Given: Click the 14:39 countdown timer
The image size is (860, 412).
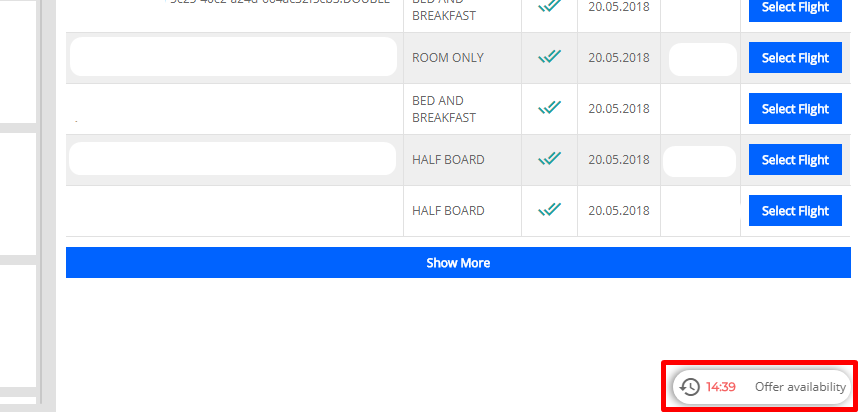Looking at the screenshot, I should [721, 387].
